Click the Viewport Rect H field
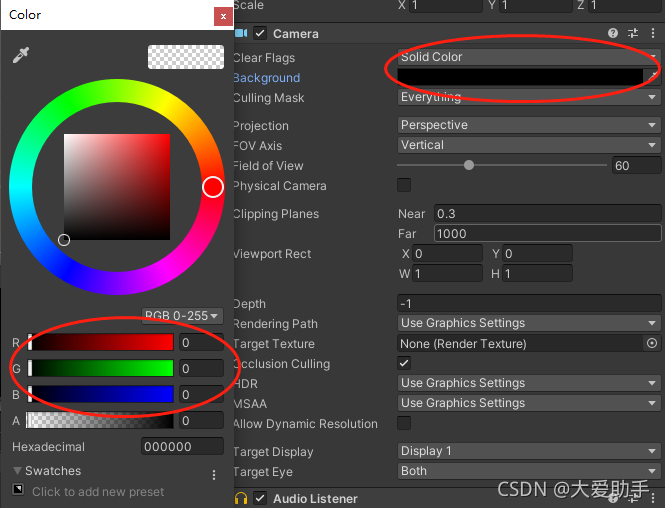 coord(537,274)
